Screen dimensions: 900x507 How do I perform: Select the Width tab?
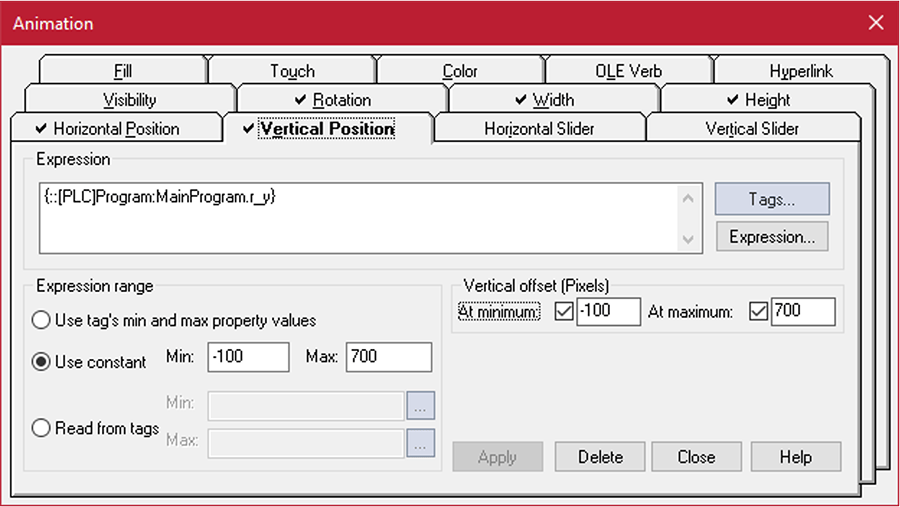pyautogui.click(x=552, y=99)
